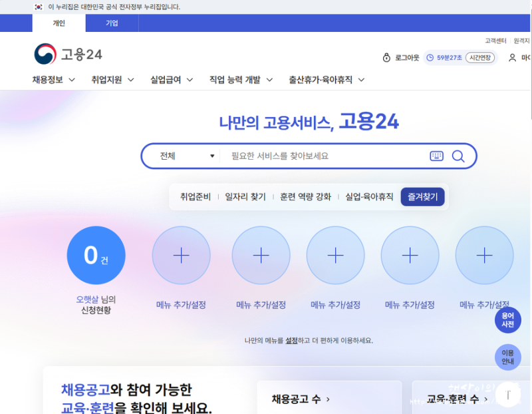Open the virtual keyboard icon in search bar
This screenshot has width=532, height=414.
point(437,156)
